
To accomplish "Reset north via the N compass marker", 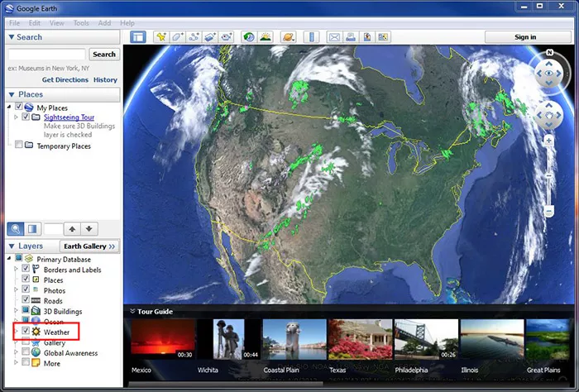I will tap(549, 52).
